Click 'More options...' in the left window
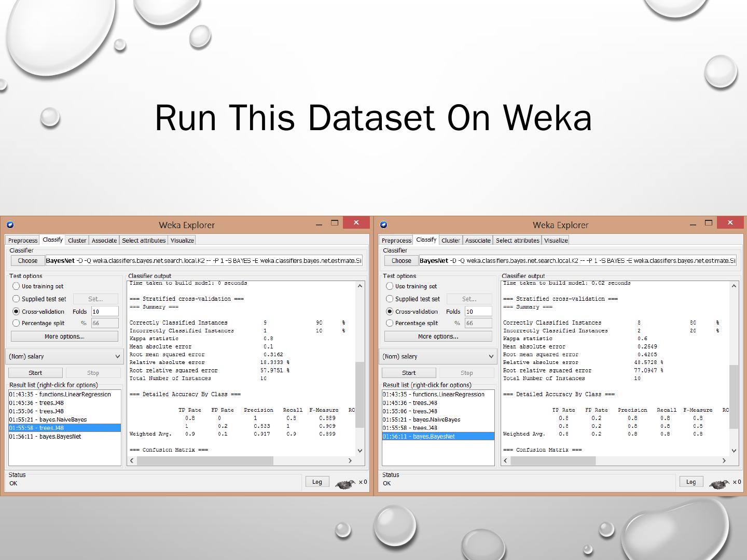This screenshot has height=560, width=747. [64, 337]
